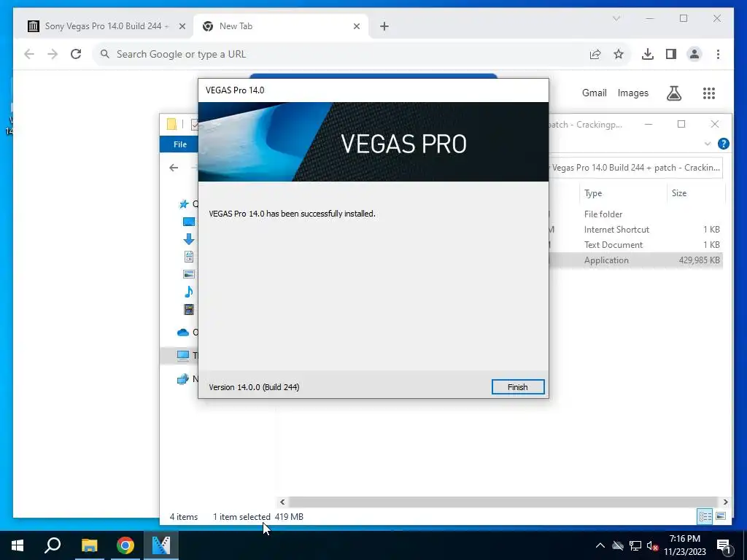The height and width of the screenshot is (560, 747).
Task: Open Chrome tab search chevron
Action: tap(616, 18)
